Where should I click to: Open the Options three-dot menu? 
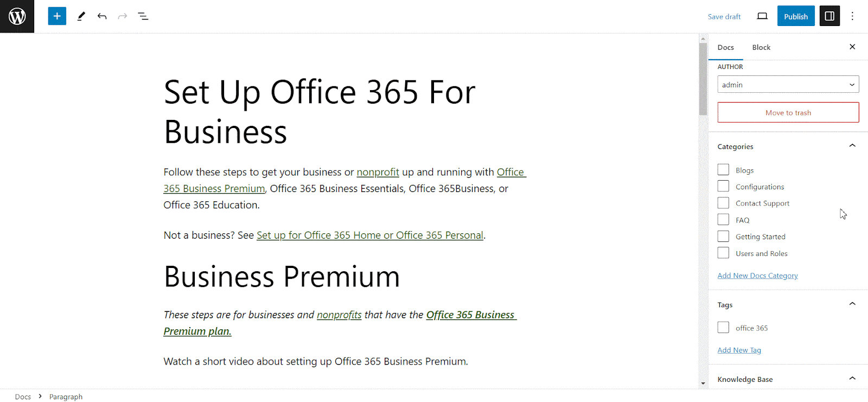click(852, 16)
